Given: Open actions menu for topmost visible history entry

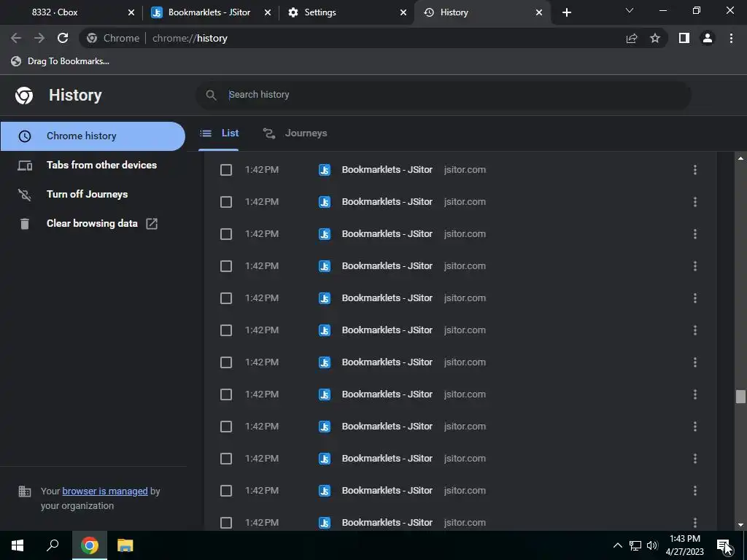Looking at the screenshot, I should pos(695,169).
